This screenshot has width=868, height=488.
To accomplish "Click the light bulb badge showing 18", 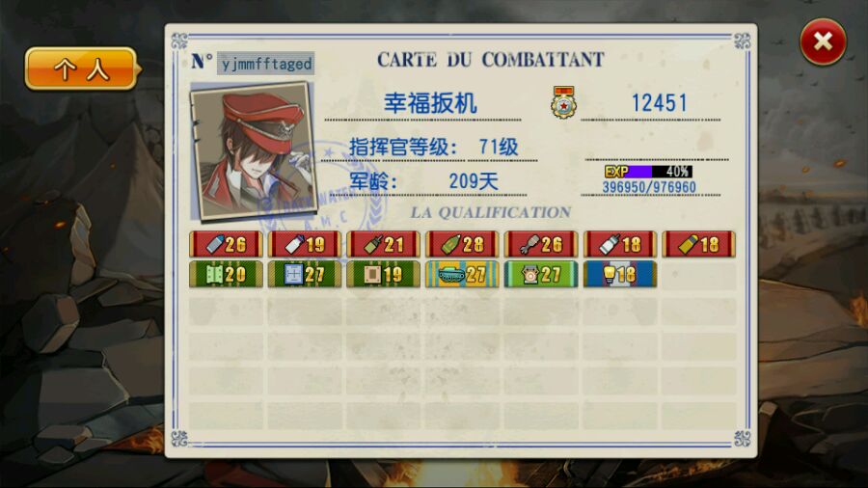I will click(x=620, y=275).
